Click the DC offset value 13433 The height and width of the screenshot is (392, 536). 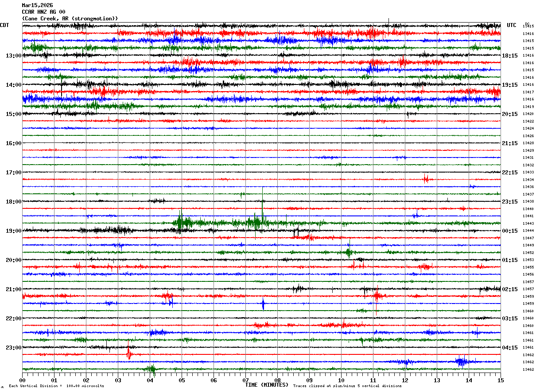click(528, 173)
